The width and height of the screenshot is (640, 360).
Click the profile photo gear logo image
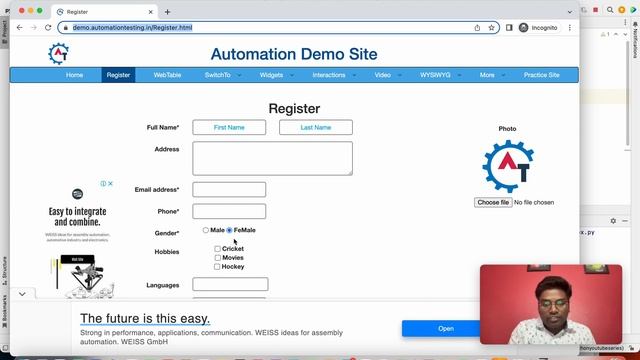point(508,166)
